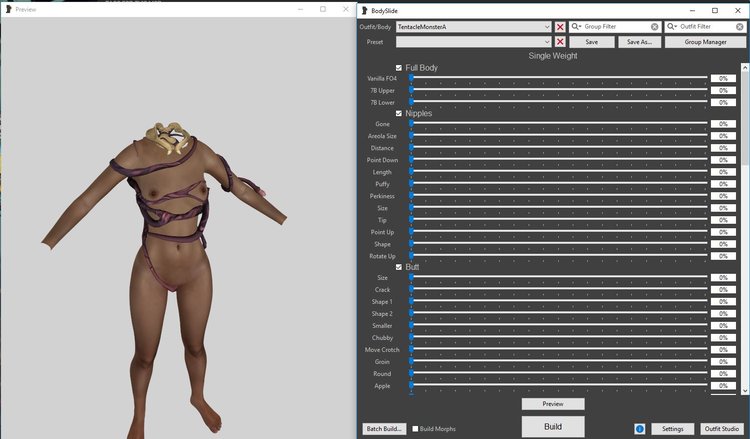Open the Group Manager

click(x=705, y=42)
